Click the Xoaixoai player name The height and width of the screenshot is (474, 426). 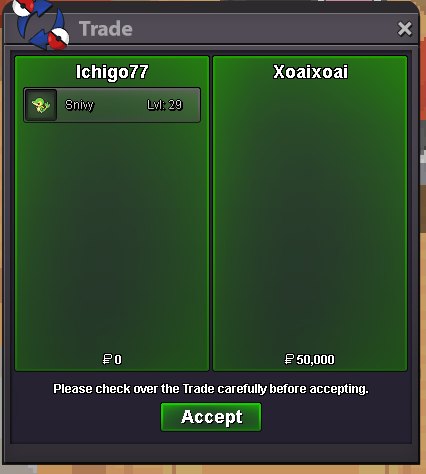pos(310,72)
